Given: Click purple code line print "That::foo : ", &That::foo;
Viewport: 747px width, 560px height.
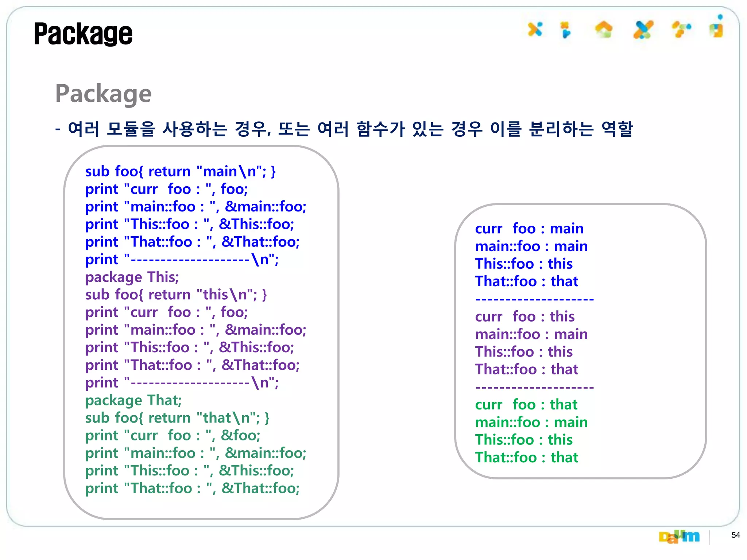Looking at the screenshot, I should coord(193,365).
